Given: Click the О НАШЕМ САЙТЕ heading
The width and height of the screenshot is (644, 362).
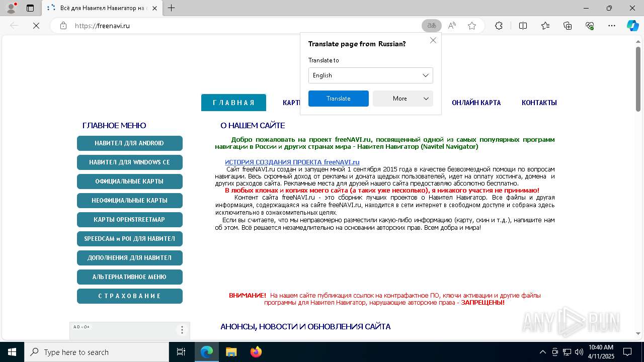Looking at the screenshot, I should pos(253,126).
